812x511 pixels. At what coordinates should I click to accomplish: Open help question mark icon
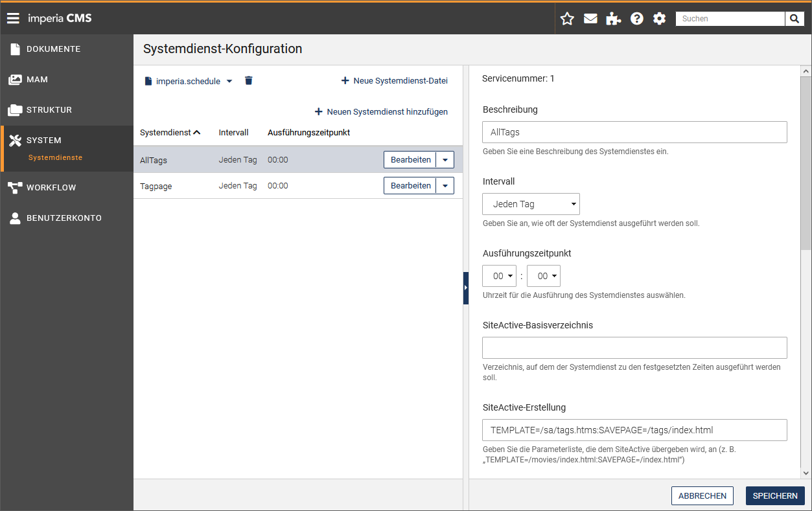point(637,19)
